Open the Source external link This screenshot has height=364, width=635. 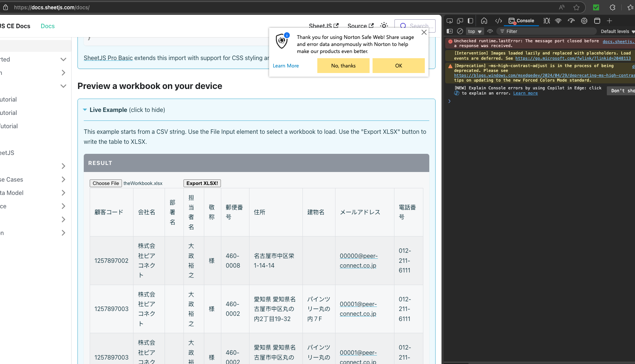point(360,26)
